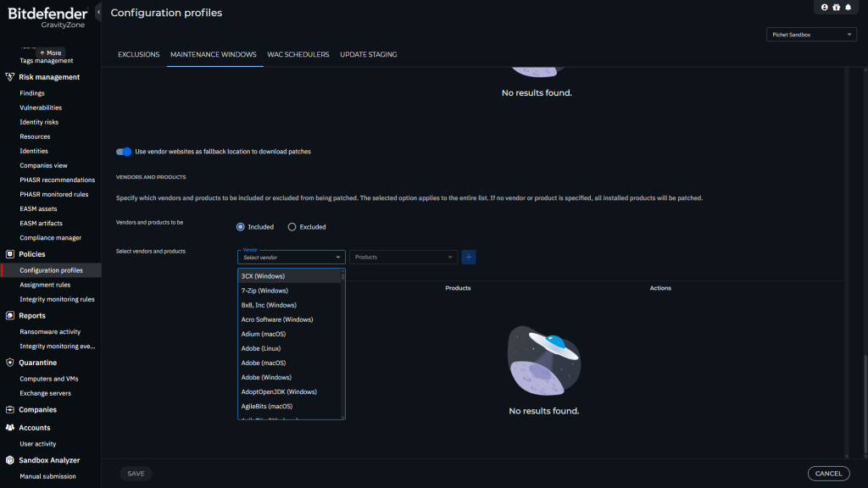Open the Update Staging tab

(x=368, y=54)
